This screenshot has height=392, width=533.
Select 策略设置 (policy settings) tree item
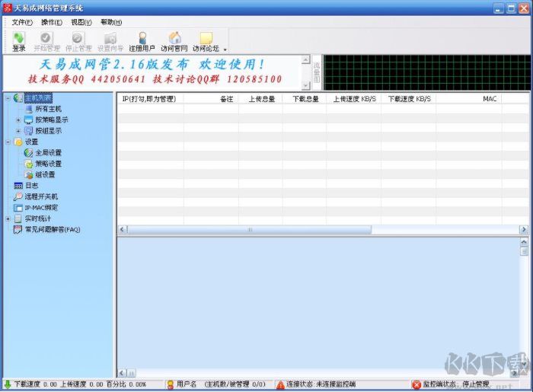click(48, 164)
